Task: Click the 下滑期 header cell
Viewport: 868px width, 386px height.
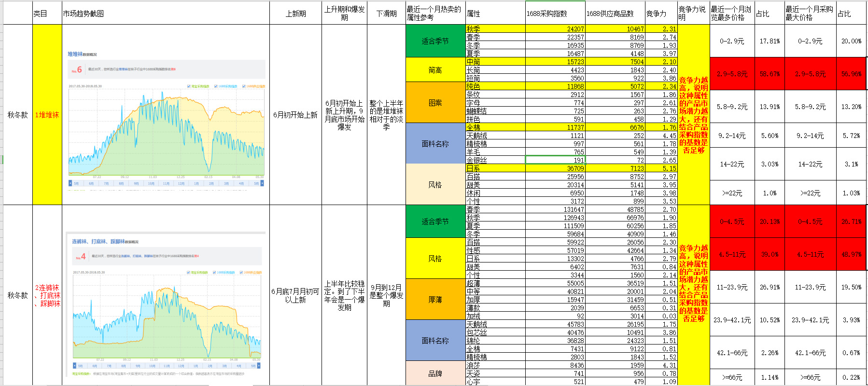Action: pos(386,13)
